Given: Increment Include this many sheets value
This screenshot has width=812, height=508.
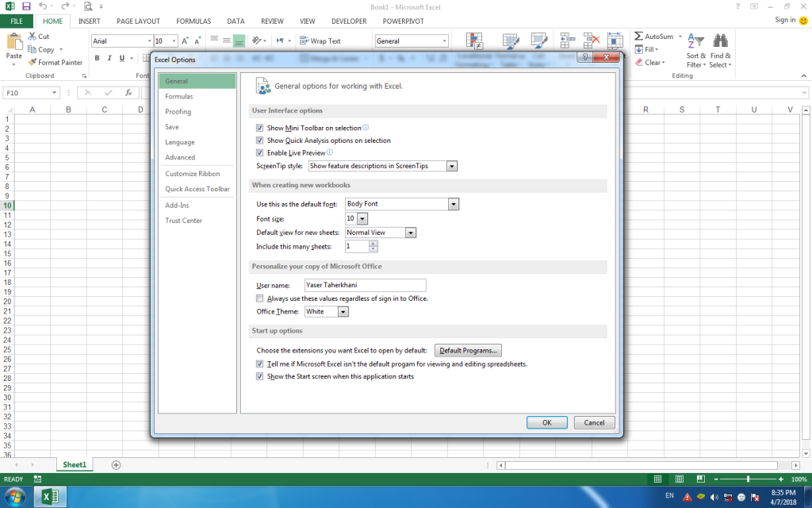Looking at the screenshot, I should (373, 244).
